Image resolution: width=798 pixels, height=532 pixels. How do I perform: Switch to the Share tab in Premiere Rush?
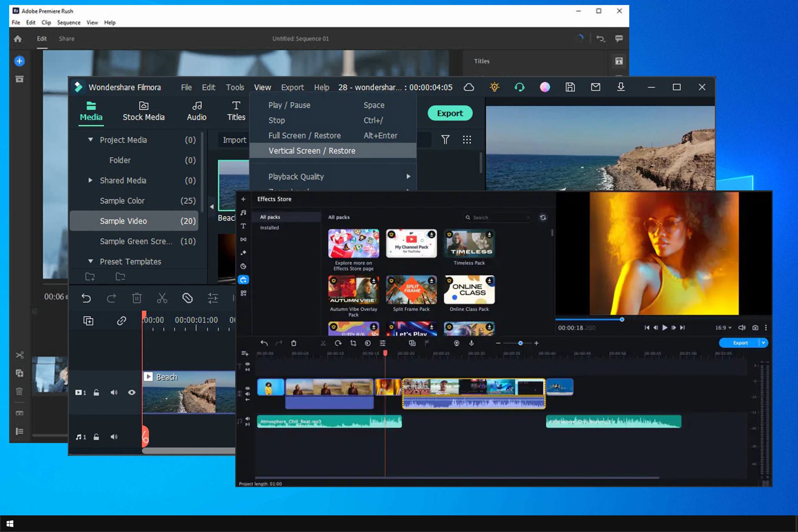pos(66,39)
